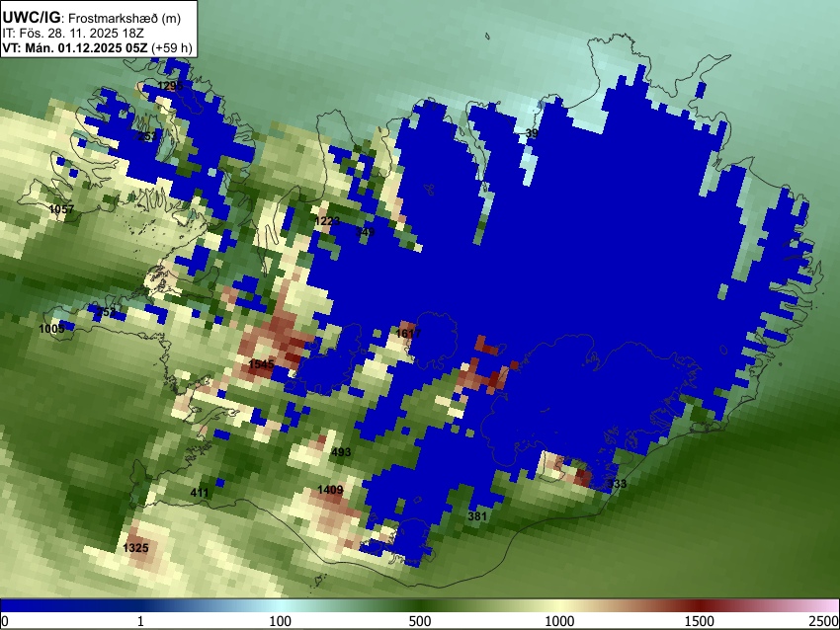
Task: Select the 'IT: Fös. 28. 11. 2025 18Z' line
Action: pos(73,34)
